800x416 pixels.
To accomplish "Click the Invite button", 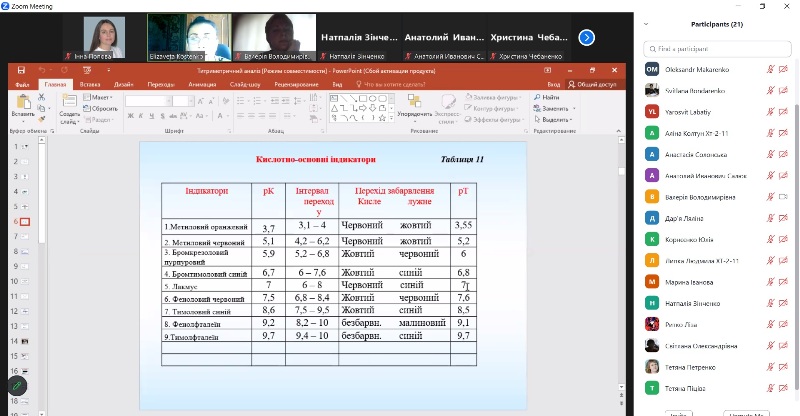I will click(x=679, y=413).
